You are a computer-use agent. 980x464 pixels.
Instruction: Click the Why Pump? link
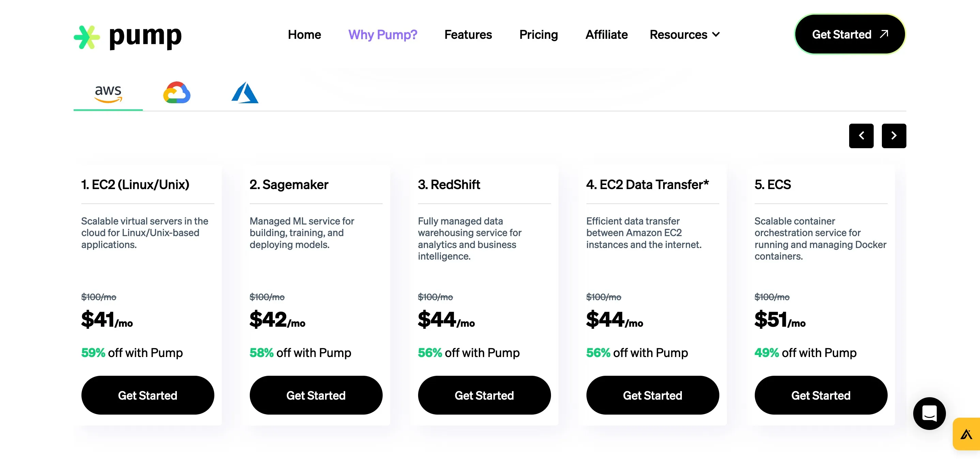point(383,35)
